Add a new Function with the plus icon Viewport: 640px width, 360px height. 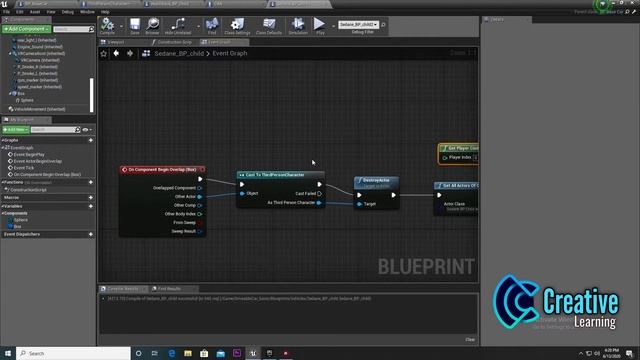pyautogui.click(x=91, y=182)
